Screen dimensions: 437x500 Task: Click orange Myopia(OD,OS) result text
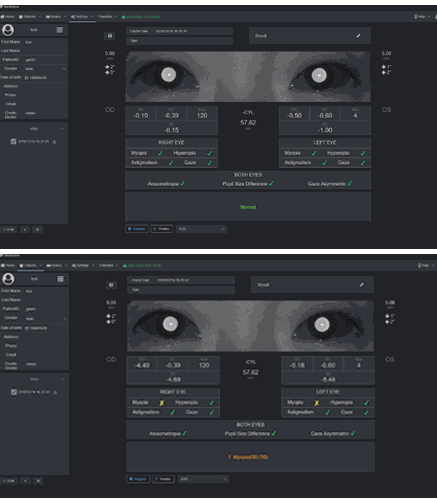tap(248, 457)
